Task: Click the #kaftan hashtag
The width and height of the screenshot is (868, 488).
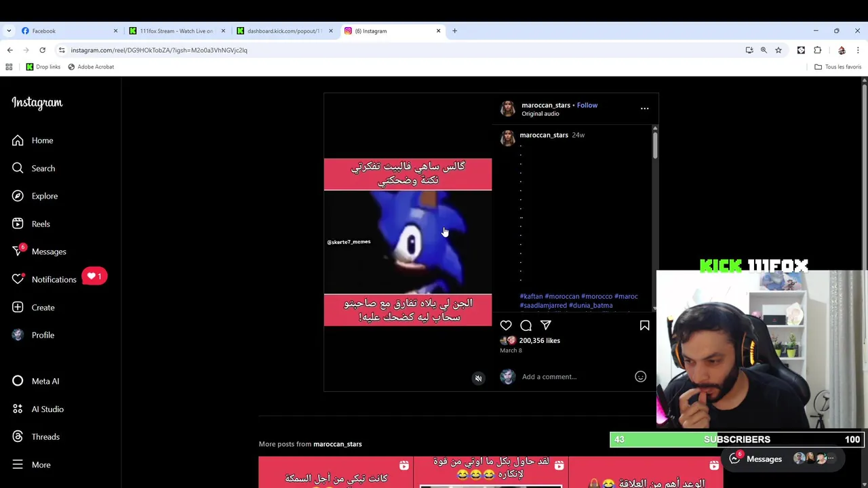Action: coord(531,296)
